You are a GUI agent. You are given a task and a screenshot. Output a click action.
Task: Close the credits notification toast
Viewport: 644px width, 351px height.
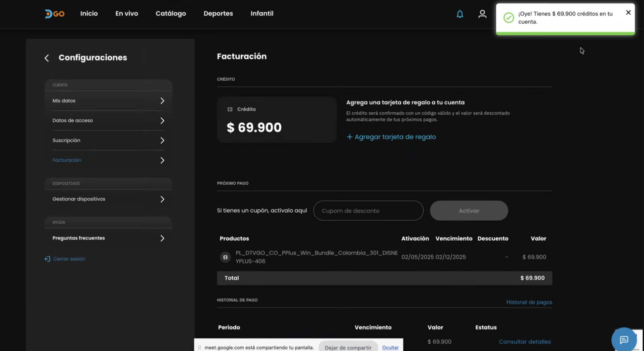628,12
